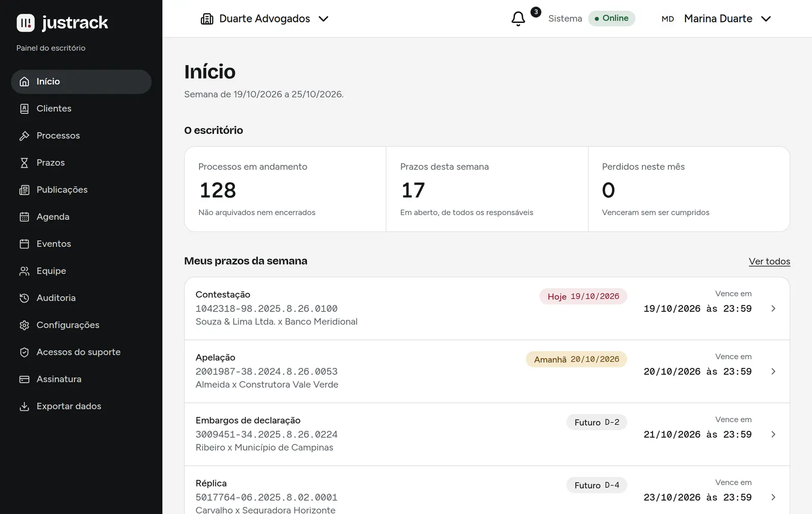Image resolution: width=812 pixels, height=514 pixels.
Task: Click the Equipe people icon
Action: click(24, 271)
